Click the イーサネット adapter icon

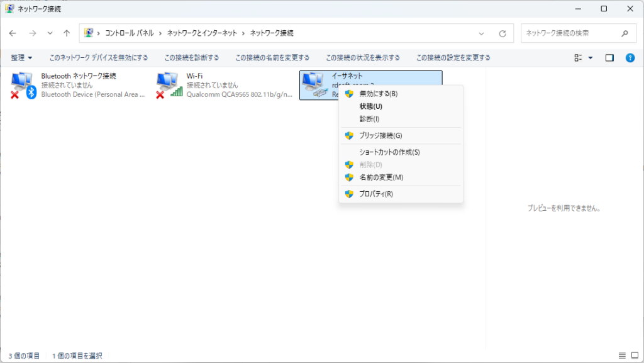click(x=314, y=85)
